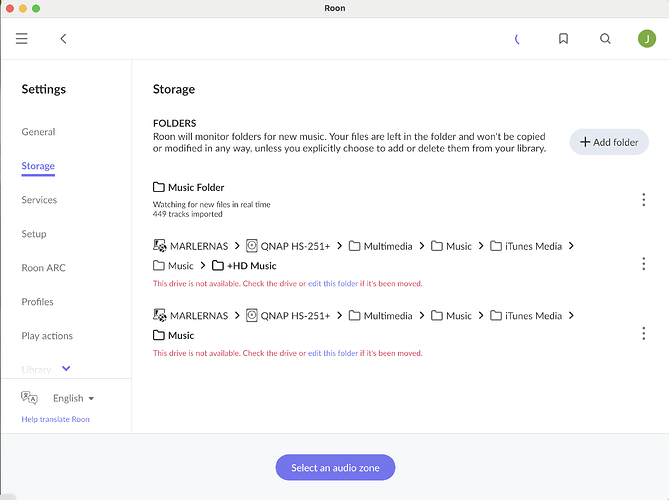Viewport: 669px width, 500px height.
Task: Click the language translate icon
Action: tap(29, 398)
